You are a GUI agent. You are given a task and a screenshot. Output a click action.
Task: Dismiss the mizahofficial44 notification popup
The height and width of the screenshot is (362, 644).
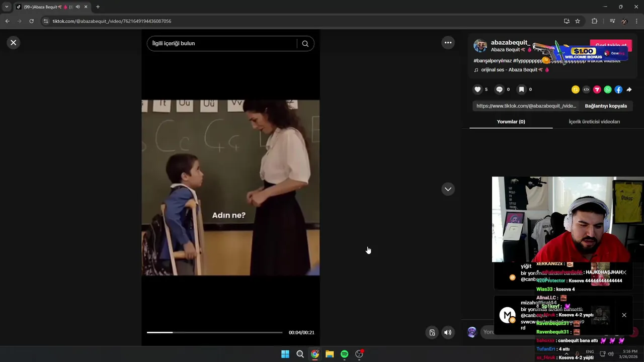[x=624, y=315]
